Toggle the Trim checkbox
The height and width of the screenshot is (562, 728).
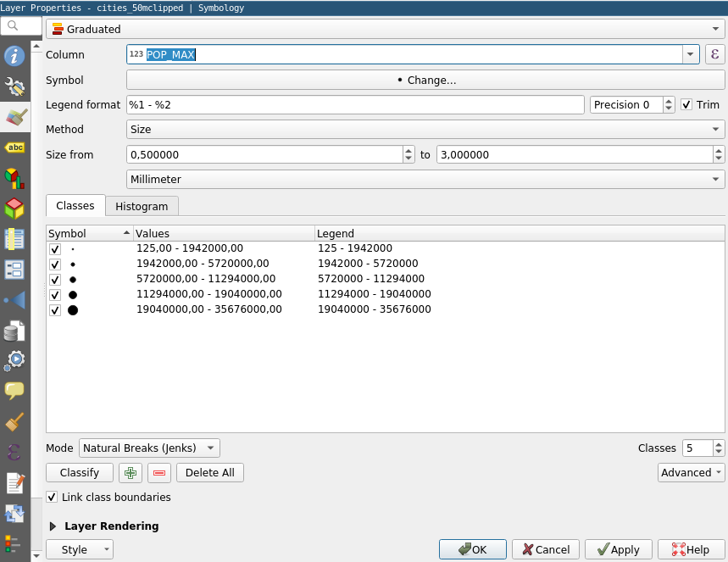[x=687, y=105]
